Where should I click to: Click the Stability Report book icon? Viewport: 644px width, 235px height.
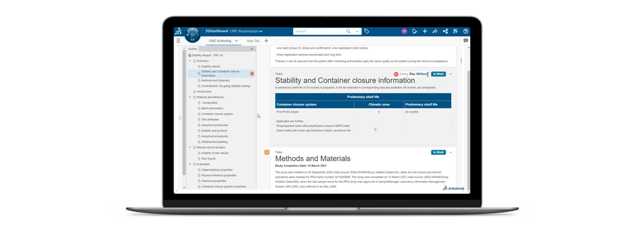pos(190,55)
